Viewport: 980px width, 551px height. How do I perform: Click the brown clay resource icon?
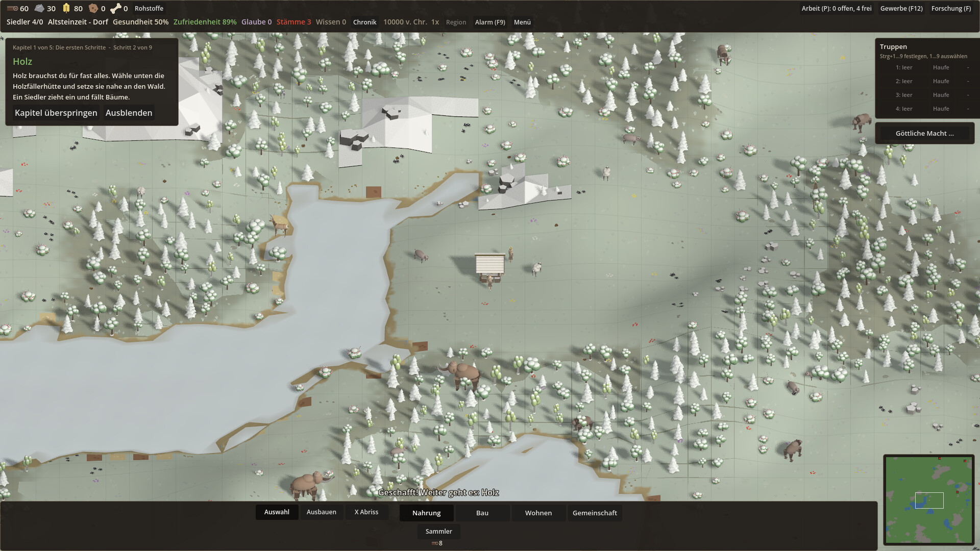(93, 8)
